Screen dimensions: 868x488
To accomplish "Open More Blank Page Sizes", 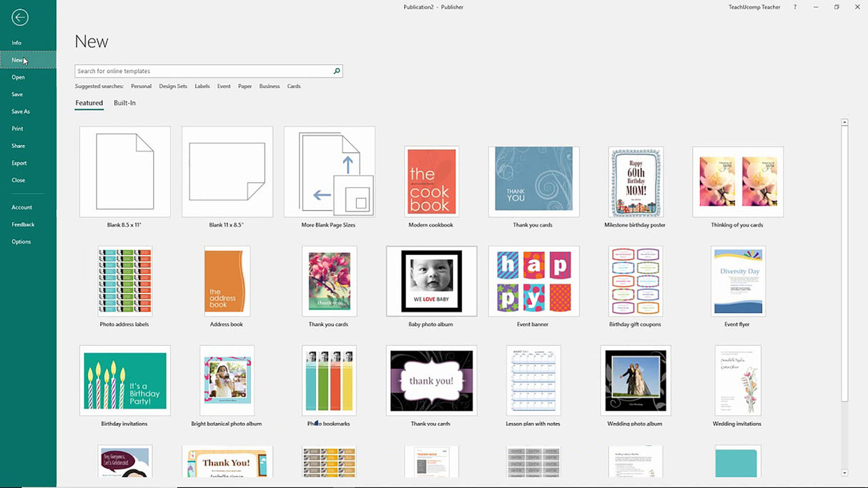I will point(329,171).
